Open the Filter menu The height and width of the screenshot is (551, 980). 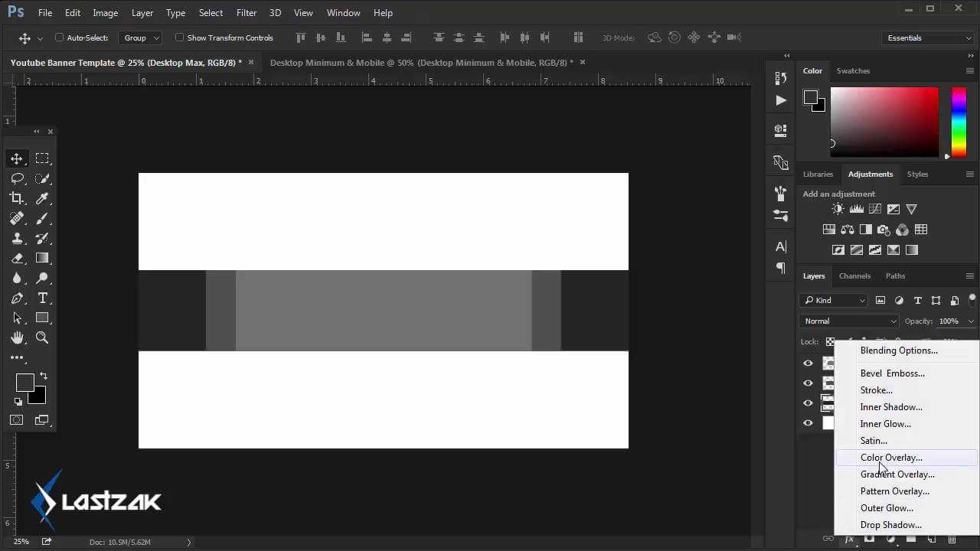point(247,13)
